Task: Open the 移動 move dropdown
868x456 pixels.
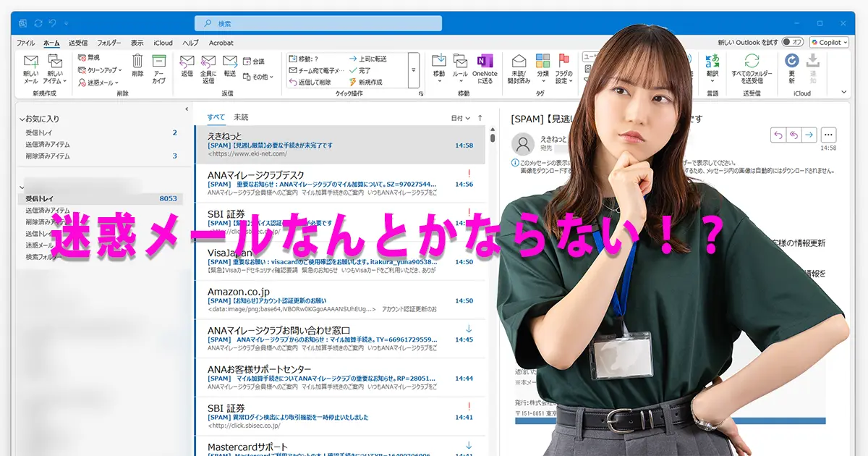Action: point(439,69)
